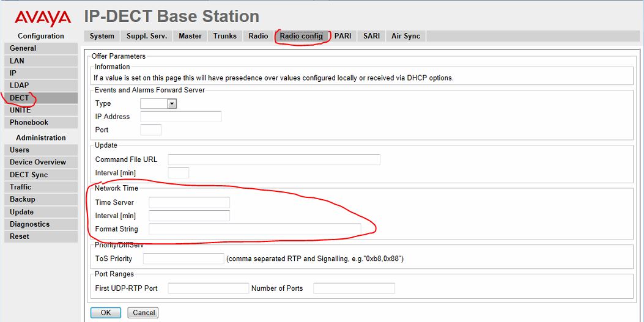The height and width of the screenshot is (322, 644).
Task: Expand the Events Type dropdown
Action: point(158,104)
